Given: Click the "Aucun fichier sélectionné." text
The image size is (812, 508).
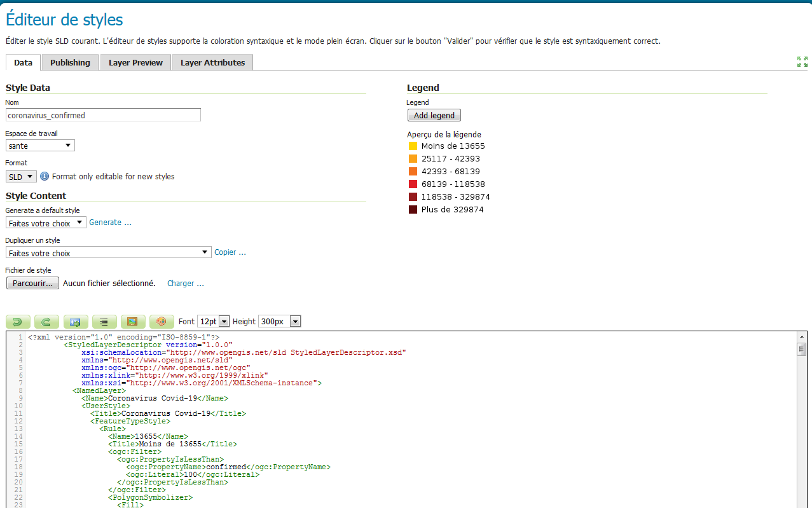Looking at the screenshot, I should (x=109, y=284).
